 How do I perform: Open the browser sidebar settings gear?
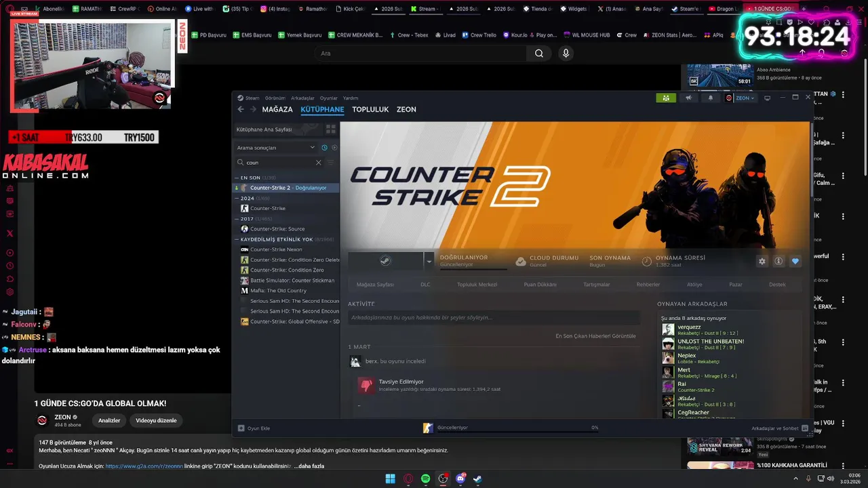coord(9,292)
